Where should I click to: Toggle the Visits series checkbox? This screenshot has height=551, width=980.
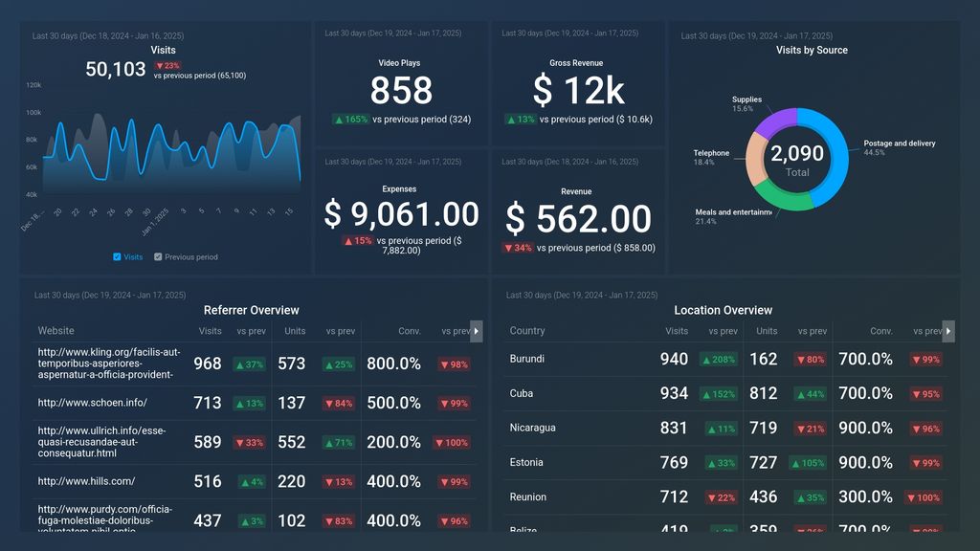click(x=117, y=256)
